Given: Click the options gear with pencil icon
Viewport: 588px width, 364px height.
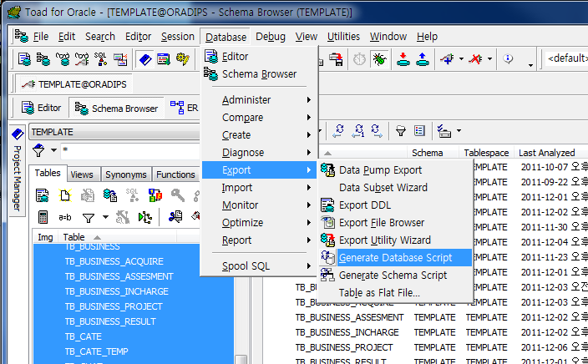Looking at the screenshot, I should click(x=183, y=58).
